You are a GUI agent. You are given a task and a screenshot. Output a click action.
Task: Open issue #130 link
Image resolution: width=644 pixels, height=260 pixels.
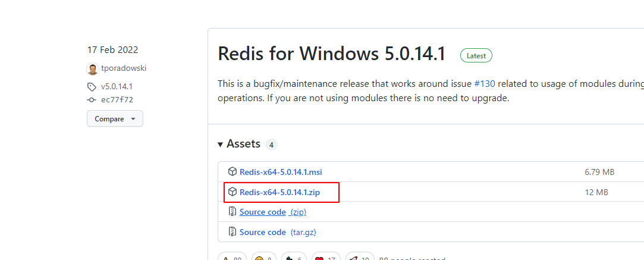485,84
